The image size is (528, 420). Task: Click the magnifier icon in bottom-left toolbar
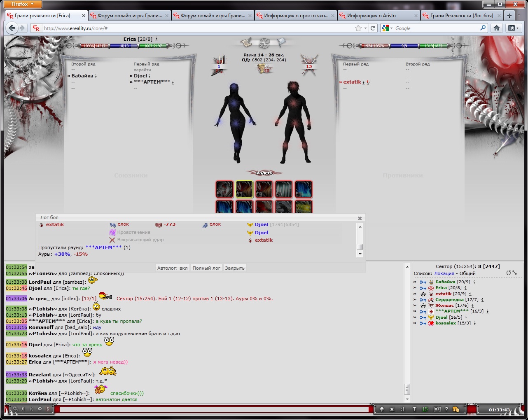(15, 409)
